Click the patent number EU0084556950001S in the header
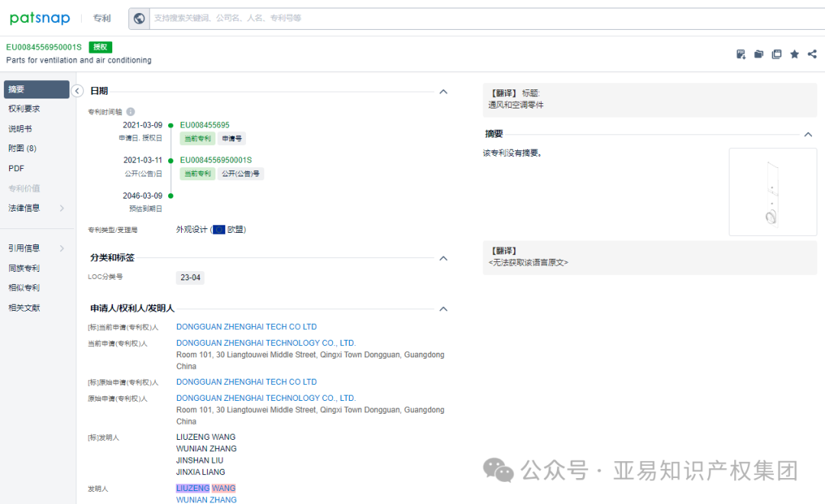The image size is (825, 504). pos(44,47)
